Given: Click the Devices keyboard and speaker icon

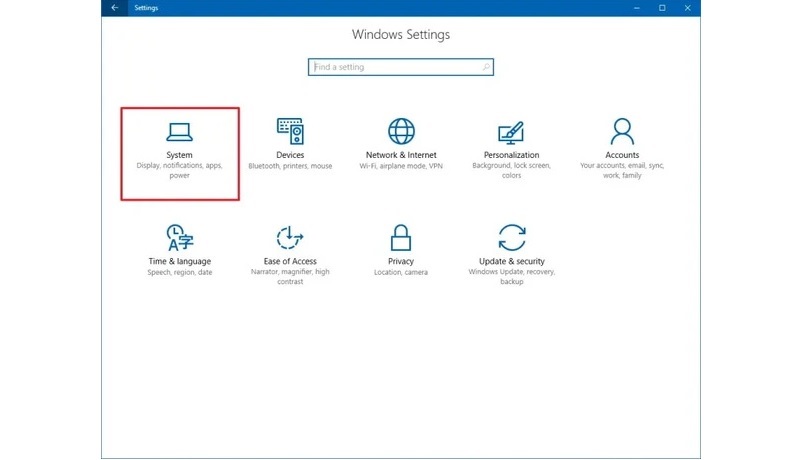Looking at the screenshot, I should pyautogui.click(x=290, y=131).
